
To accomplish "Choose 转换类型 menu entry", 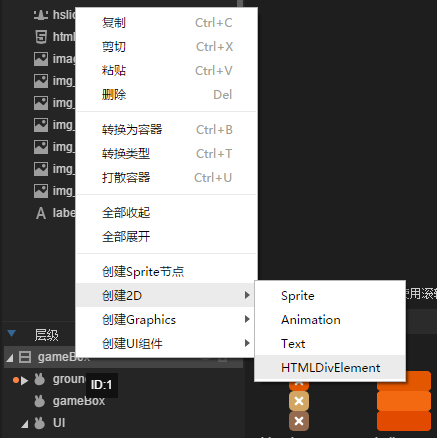I will tap(167, 154).
